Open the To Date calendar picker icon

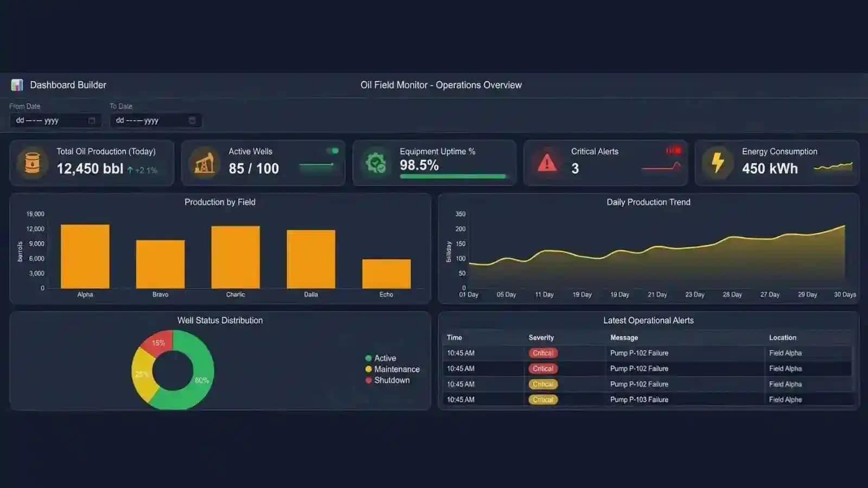[x=192, y=120]
